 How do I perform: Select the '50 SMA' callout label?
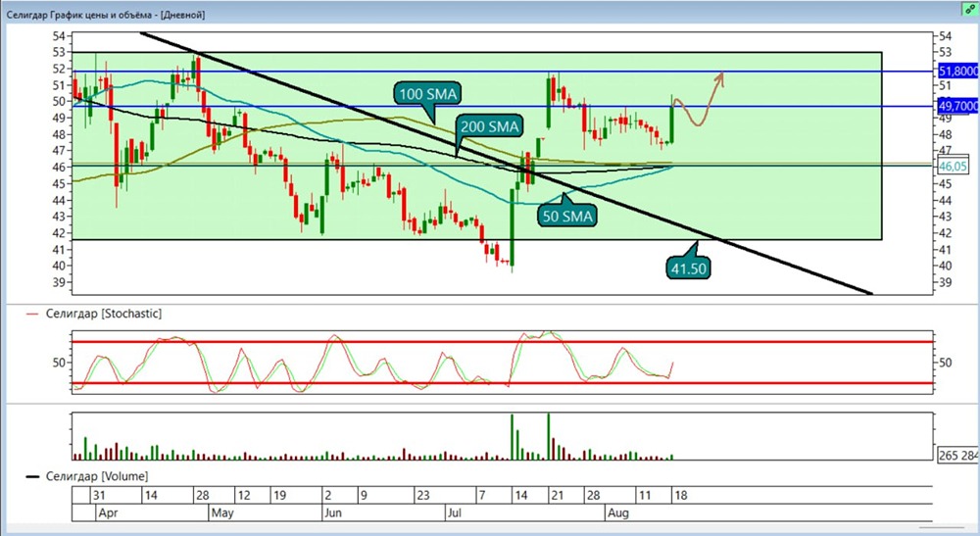566,217
